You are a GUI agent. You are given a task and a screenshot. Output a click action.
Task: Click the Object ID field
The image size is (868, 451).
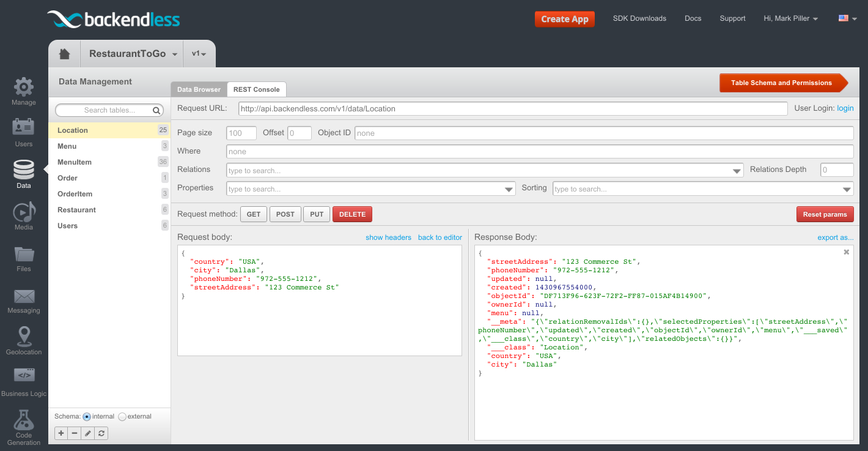603,133
